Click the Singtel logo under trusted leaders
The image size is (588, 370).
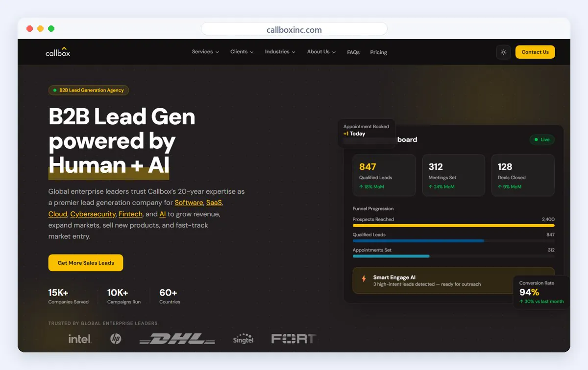tap(243, 339)
